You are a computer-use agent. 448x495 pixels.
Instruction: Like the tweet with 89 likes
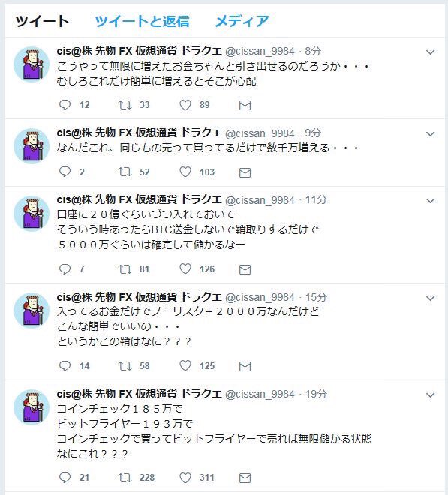185,105
